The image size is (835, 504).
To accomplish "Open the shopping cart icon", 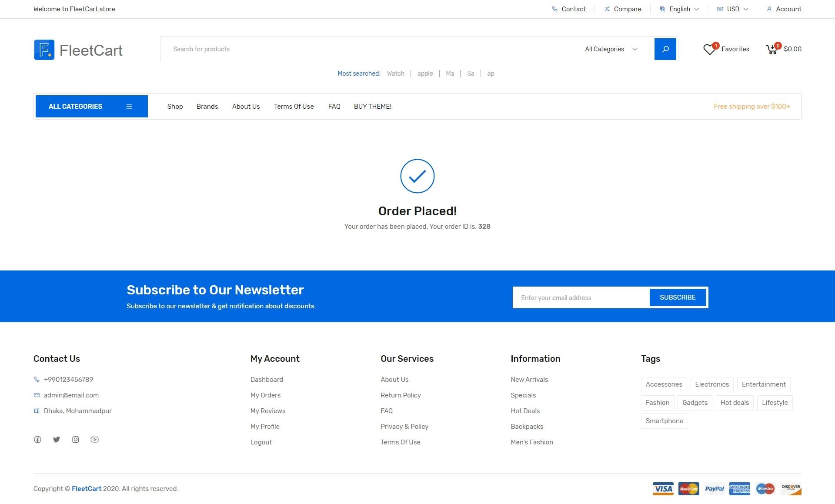I will (772, 49).
